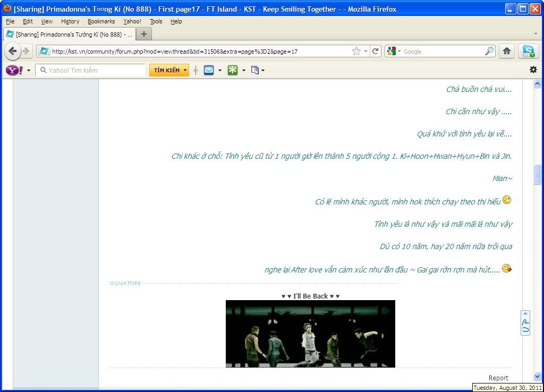Click the line 'Mian~'
Screen dimensions: 544x392
click(502, 178)
